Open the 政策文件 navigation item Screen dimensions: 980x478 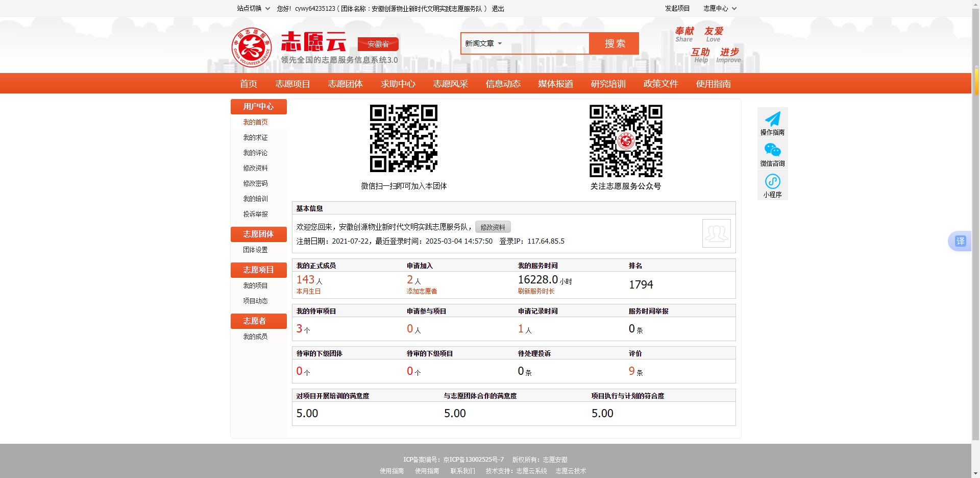[x=661, y=84]
